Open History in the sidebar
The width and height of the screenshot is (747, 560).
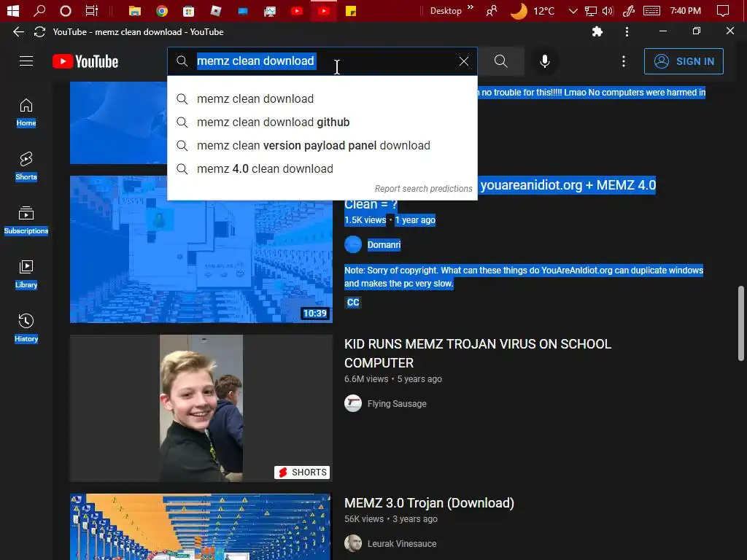click(x=26, y=328)
